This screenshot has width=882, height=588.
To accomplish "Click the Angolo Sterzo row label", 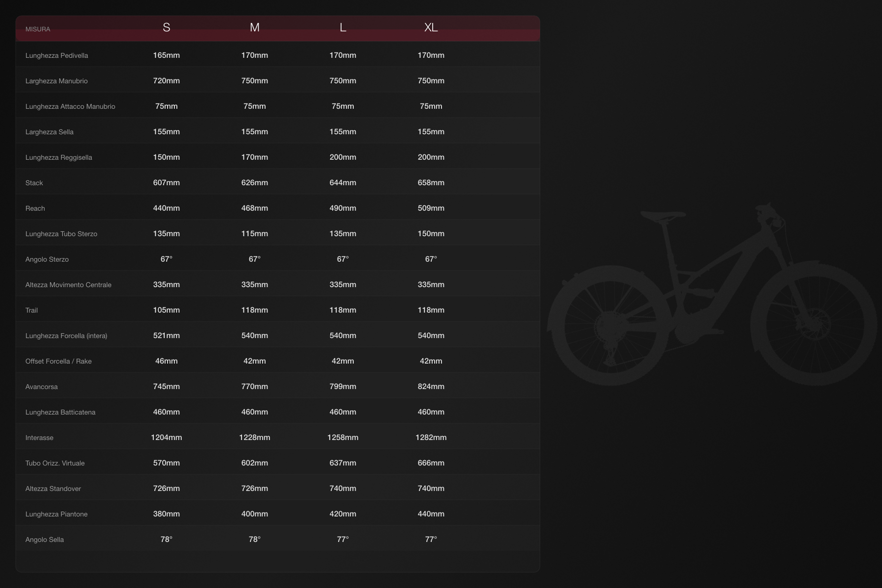I will tap(47, 260).
